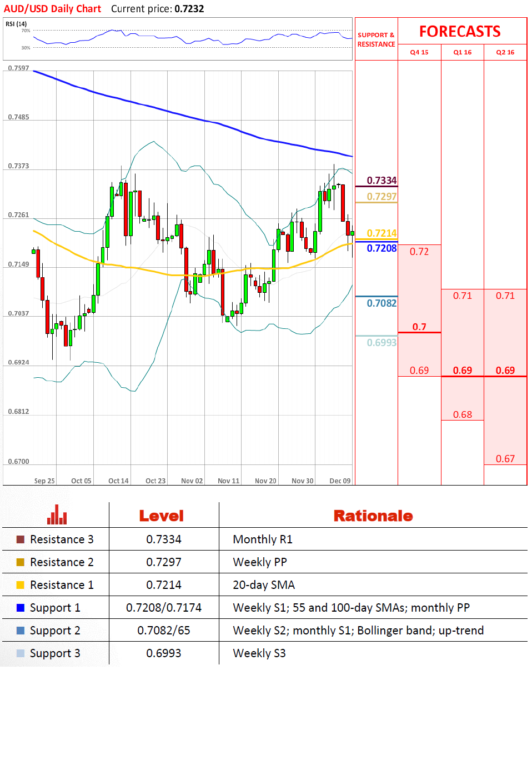The width and height of the screenshot is (532, 760).
Task: Select the Q4 15 forecast column header
Action: coord(419,52)
